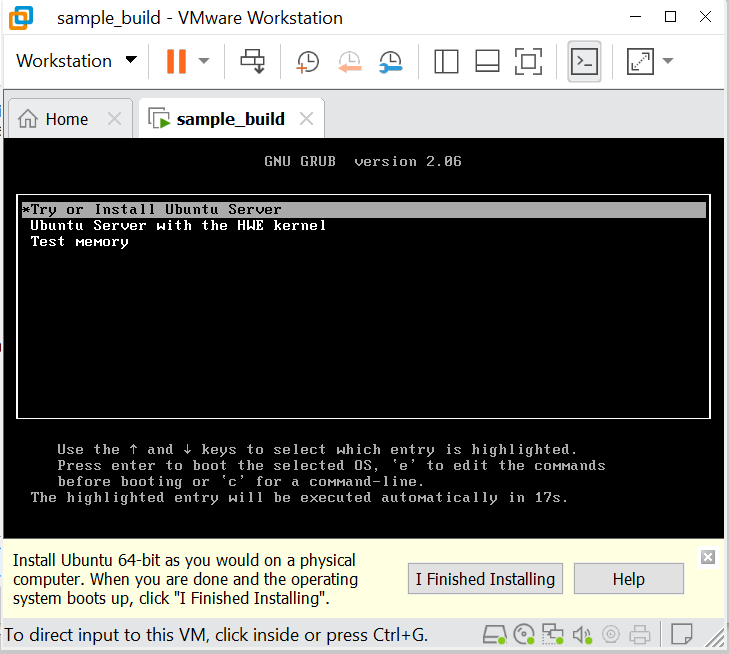
Task: Expand the stretch guest display dropdown arrow
Action: tap(667, 61)
